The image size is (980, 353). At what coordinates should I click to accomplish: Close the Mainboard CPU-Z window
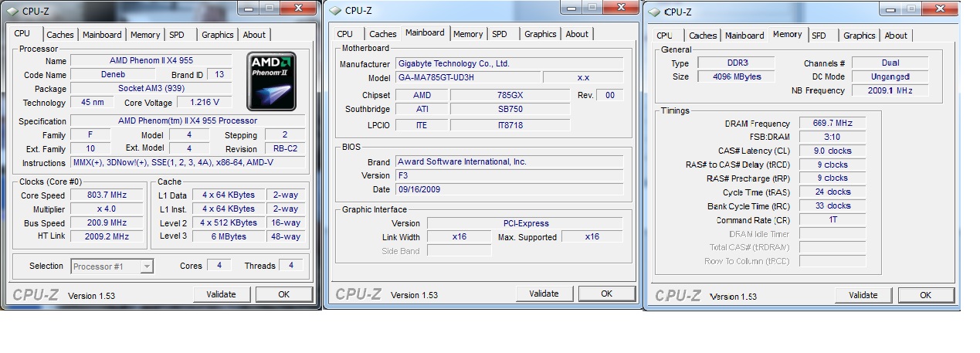pos(621,8)
